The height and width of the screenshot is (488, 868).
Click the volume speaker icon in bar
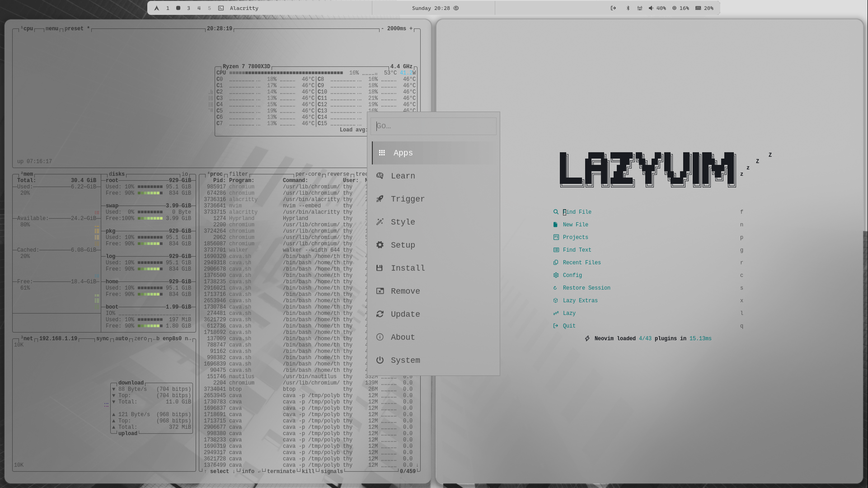[651, 8]
